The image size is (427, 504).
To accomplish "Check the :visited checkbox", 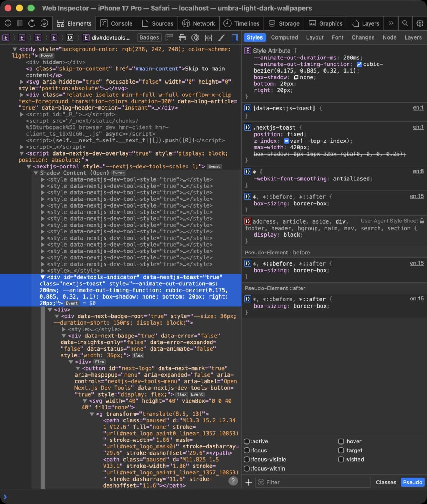I will pos(341,460).
